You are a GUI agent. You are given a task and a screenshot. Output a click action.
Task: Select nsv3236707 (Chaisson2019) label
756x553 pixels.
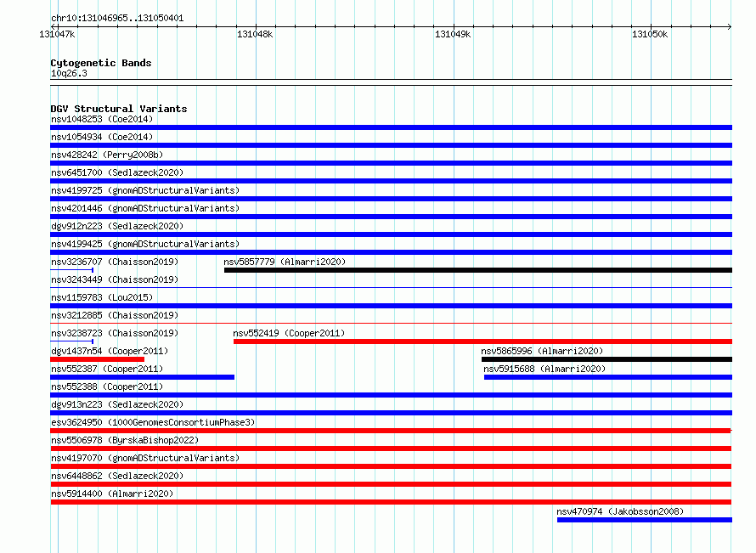[115, 262]
